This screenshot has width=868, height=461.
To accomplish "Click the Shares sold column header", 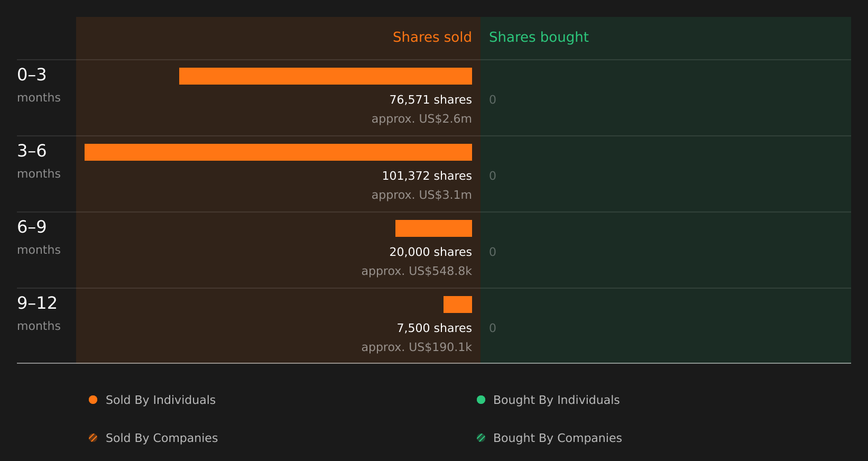I will pos(432,37).
